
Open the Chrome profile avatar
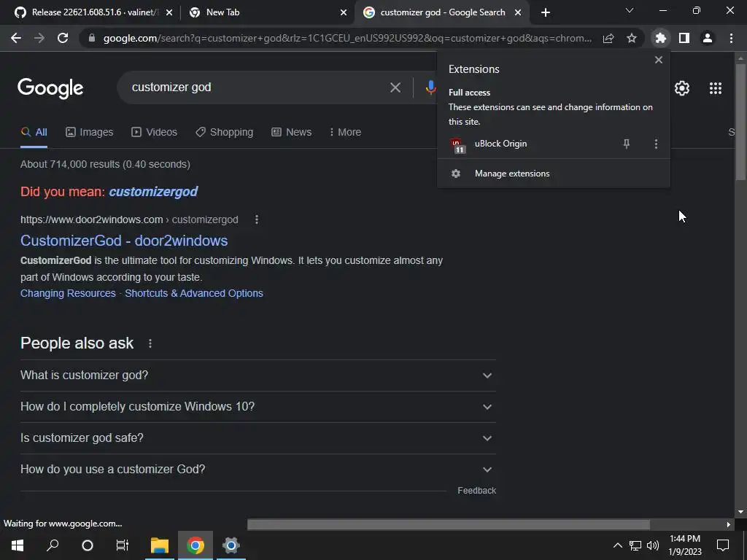pos(708,38)
